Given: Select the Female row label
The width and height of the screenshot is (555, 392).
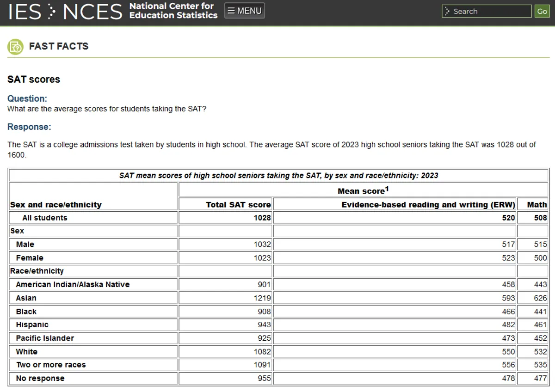Looking at the screenshot, I should [30, 258].
